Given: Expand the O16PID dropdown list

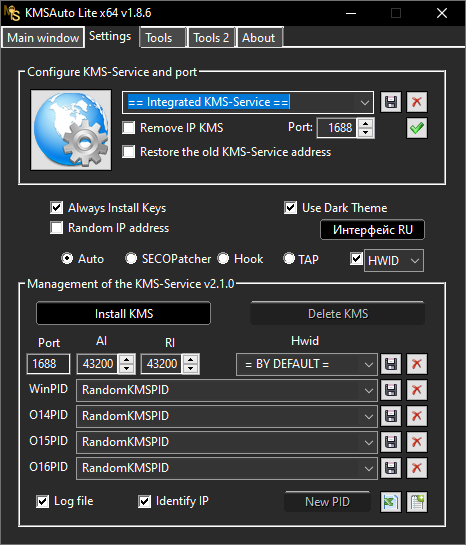Looking at the screenshot, I should [369, 469].
